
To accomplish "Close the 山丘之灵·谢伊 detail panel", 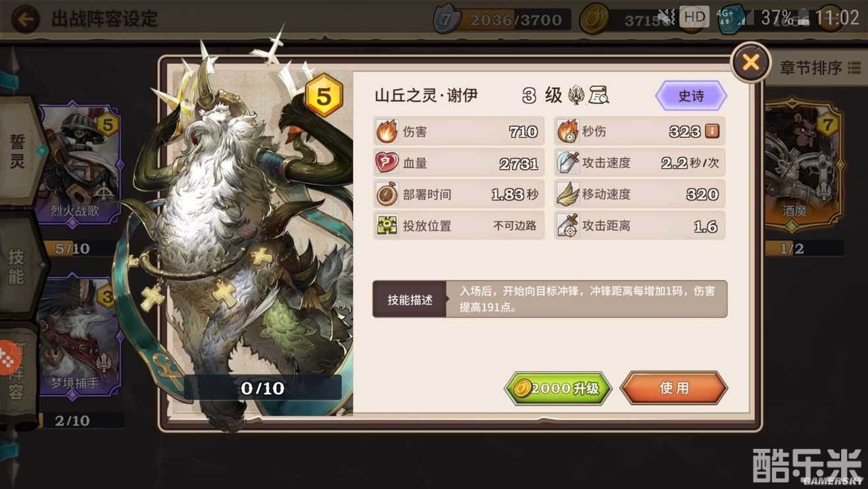I will 750,63.
